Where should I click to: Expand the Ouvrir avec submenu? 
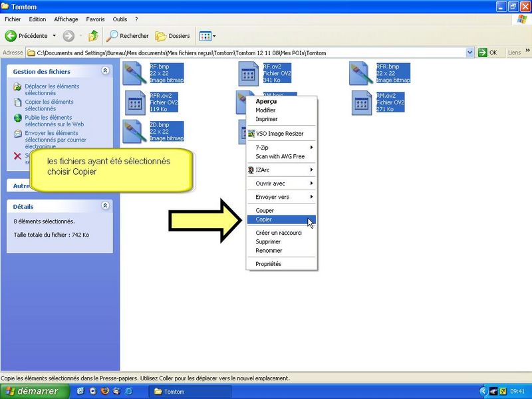(x=281, y=184)
